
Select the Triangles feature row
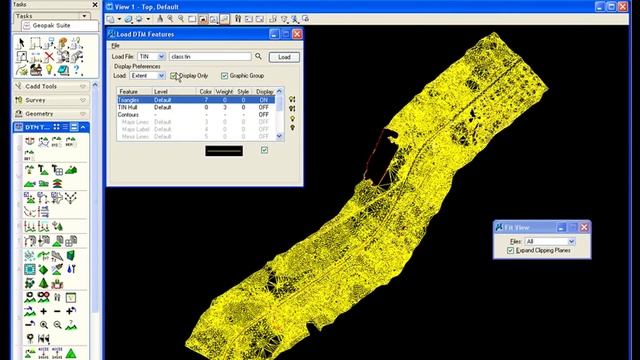[x=196, y=100]
